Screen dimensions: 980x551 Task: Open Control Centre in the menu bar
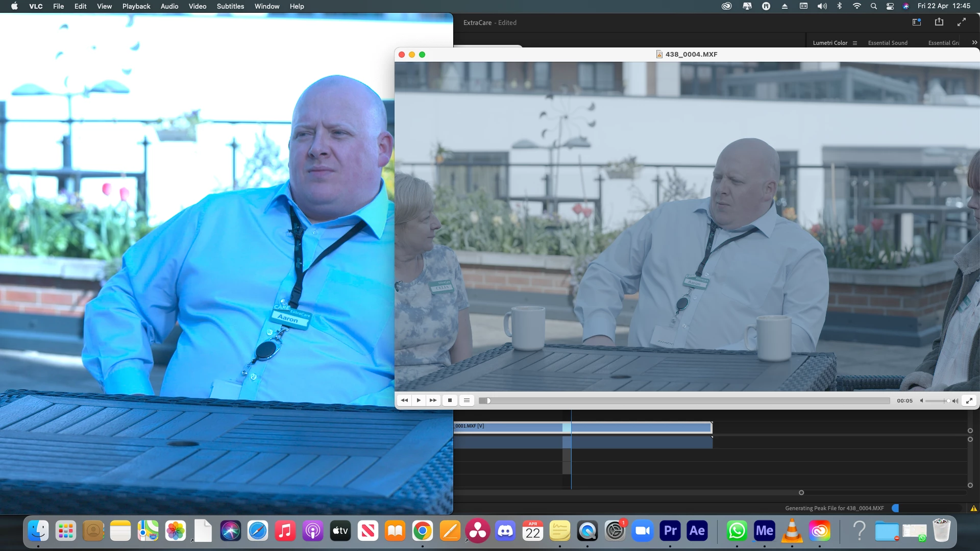[890, 6]
